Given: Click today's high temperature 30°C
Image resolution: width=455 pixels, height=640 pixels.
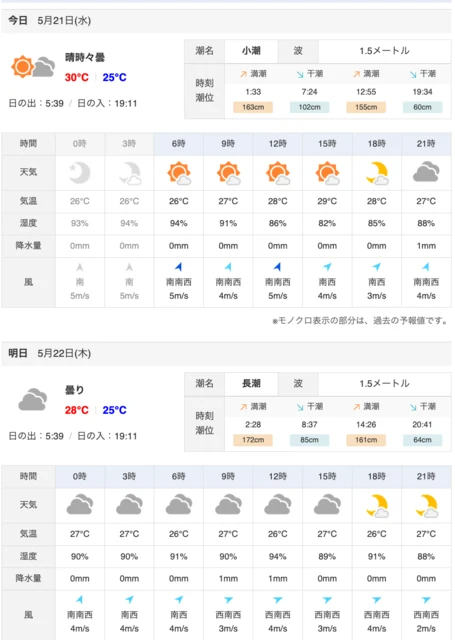Looking at the screenshot, I should [x=76, y=77].
